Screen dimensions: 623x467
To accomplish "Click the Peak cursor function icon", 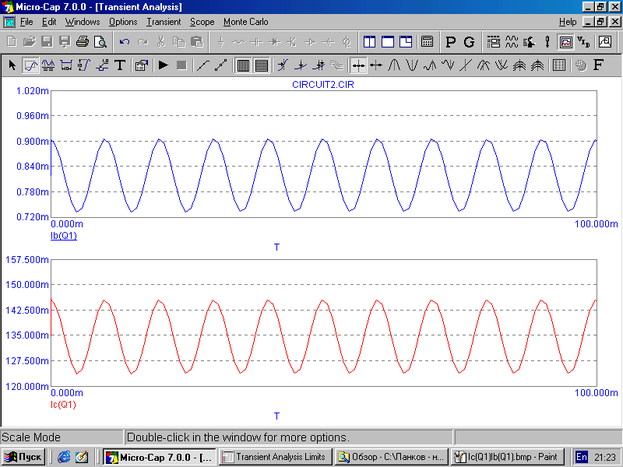I will tap(394, 66).
